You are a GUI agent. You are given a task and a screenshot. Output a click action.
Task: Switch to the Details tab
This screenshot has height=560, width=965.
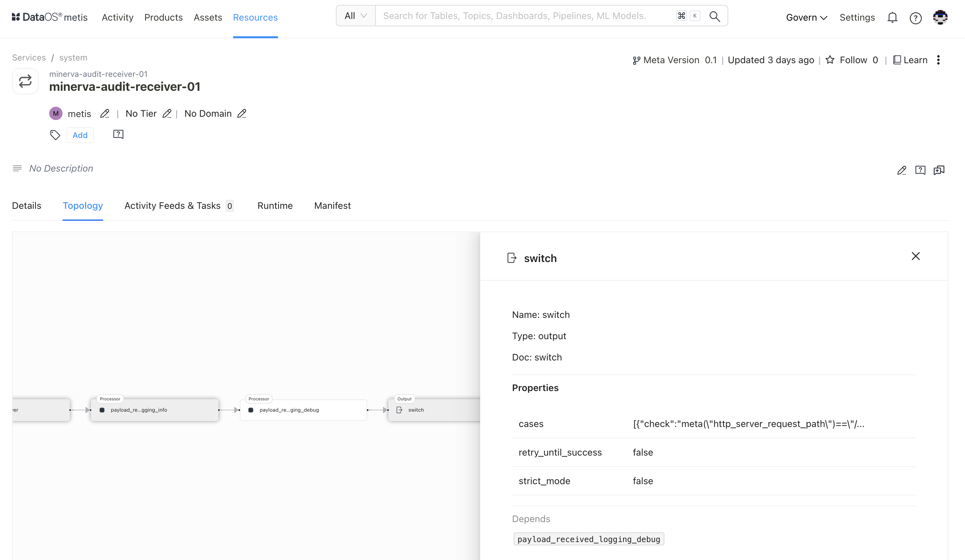[x=26, y=206]
